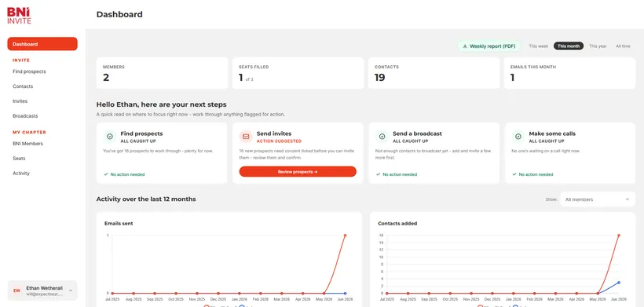Image resolution: width=644 pixels, height=307 pixels.
Task: Open the Contacts page
Action: click(23, 86)
